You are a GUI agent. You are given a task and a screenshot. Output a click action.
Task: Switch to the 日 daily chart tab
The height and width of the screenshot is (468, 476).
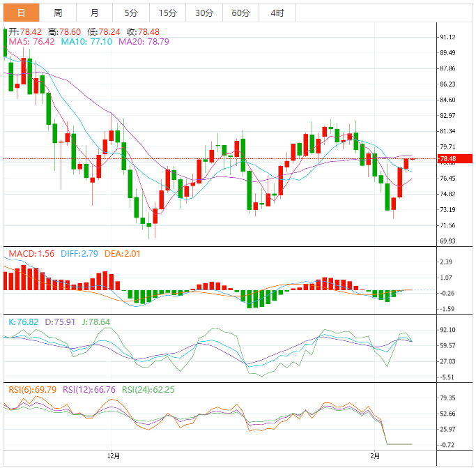21,13
